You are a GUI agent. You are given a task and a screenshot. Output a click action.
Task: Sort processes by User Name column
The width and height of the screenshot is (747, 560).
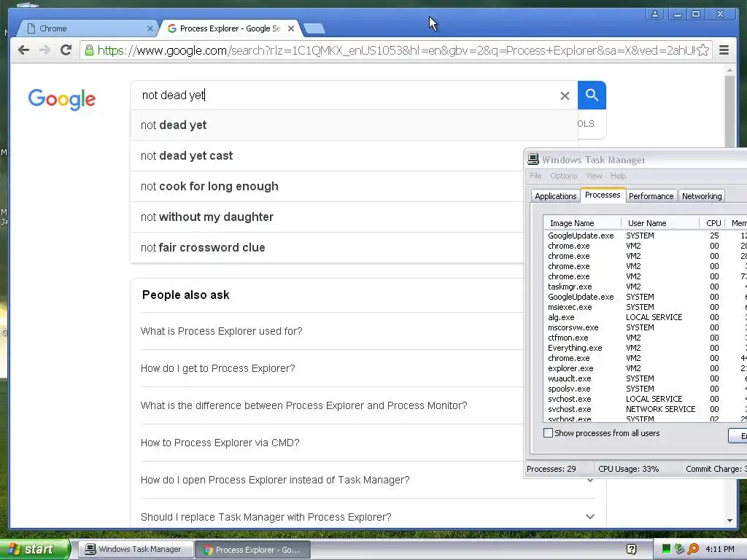(x=660, y=223)
